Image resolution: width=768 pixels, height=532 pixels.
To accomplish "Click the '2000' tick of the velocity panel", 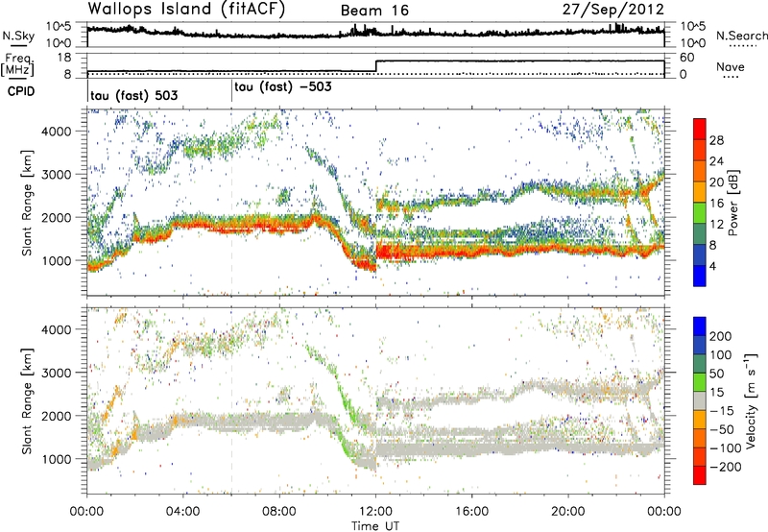I will [x=56, y=416].
